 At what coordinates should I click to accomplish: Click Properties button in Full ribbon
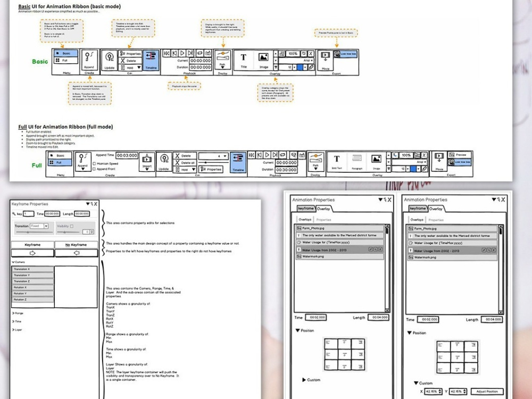coord(211,169)
